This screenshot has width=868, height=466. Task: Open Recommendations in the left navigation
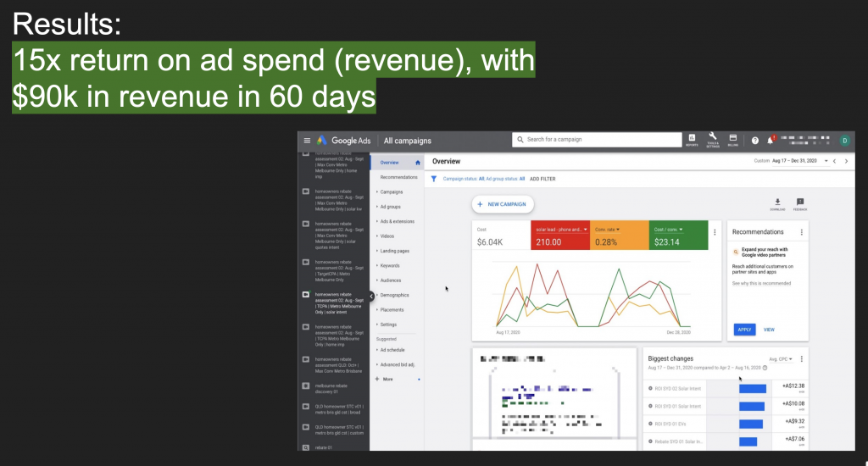398,177
